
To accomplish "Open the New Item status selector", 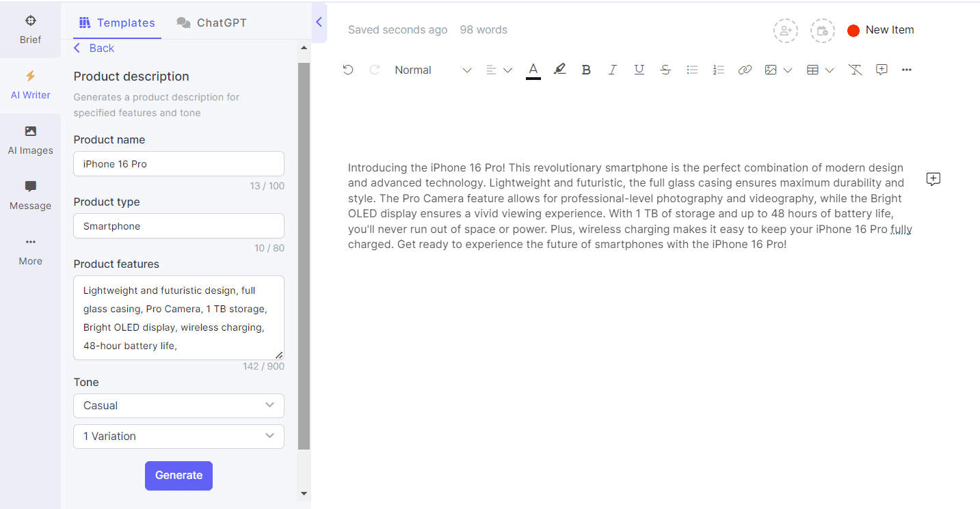I will (881, 30).
